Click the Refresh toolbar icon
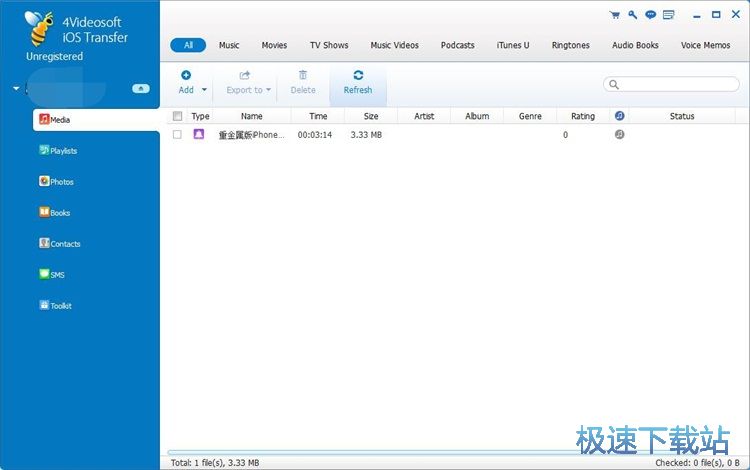This screenshot has width=750, height=470. point(358,76)
